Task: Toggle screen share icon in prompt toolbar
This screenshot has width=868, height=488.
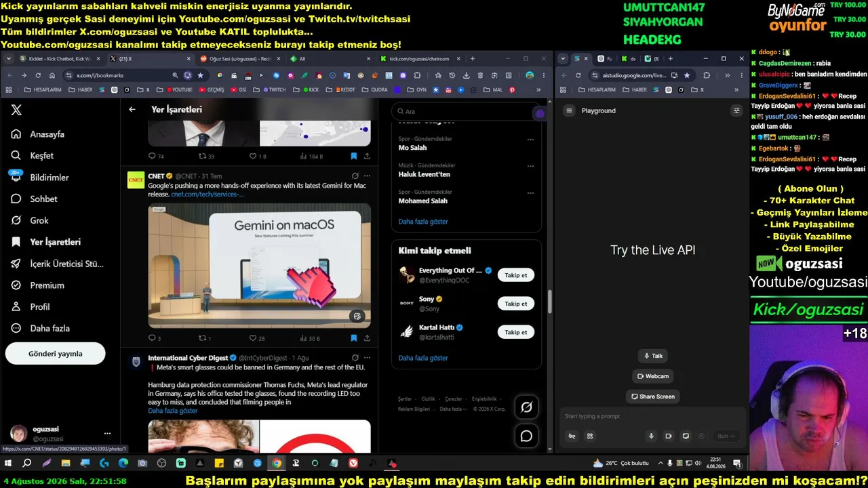Action: (686, 436)
